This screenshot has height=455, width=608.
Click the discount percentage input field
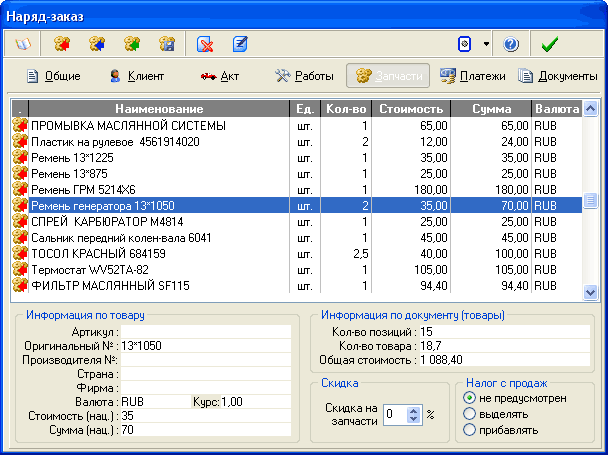394,414
